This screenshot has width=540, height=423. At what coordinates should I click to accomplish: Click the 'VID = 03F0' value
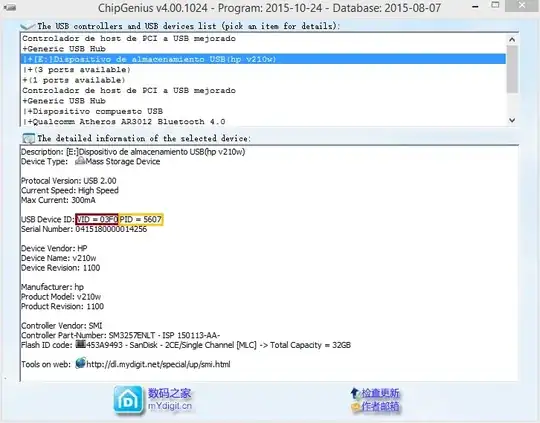pos(97,219)
